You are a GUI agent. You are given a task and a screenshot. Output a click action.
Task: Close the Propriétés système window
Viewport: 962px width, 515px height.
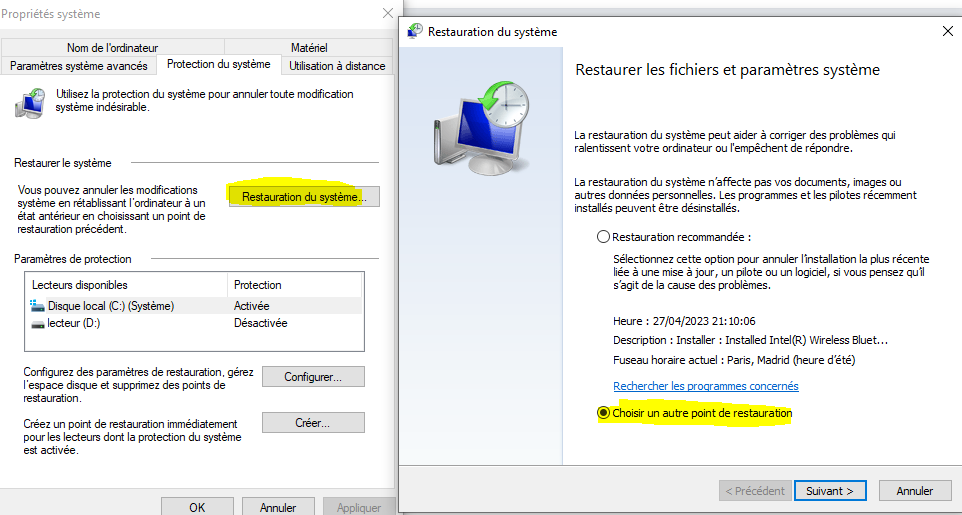pos(388,13)
